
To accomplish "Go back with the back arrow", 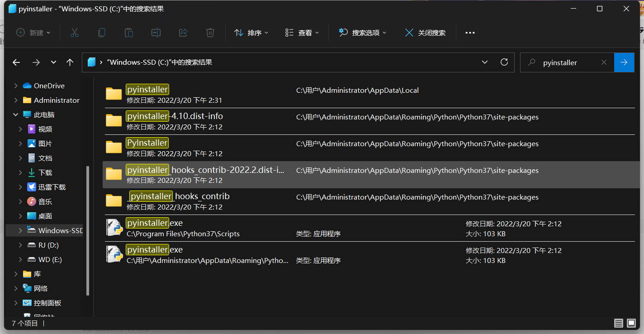I will 16,62.
